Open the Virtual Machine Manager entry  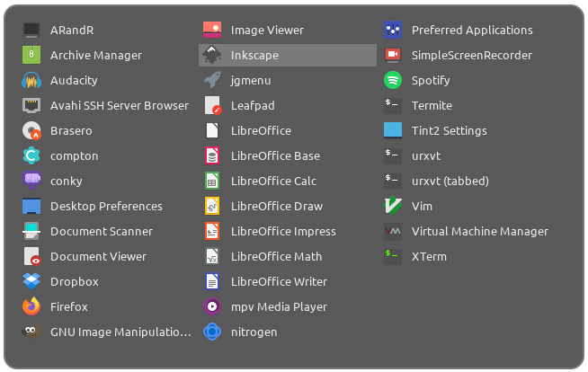[x=468, y=231]
